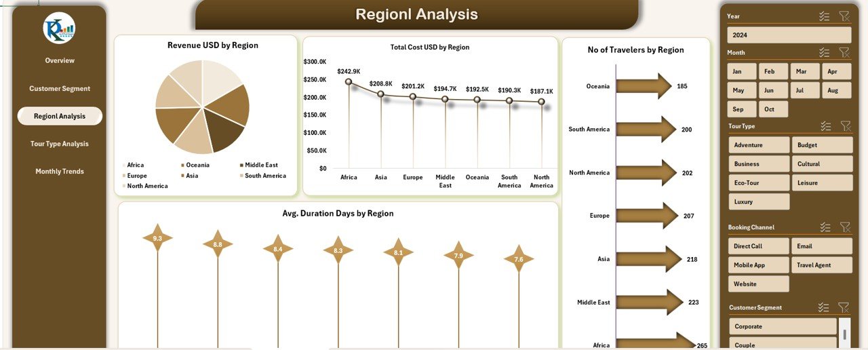Image resolution: width=868 pixels, height=350 pixels.
Task: Select year 2024 in slicer
Action: pyautogui.click(x=789, y=35)
